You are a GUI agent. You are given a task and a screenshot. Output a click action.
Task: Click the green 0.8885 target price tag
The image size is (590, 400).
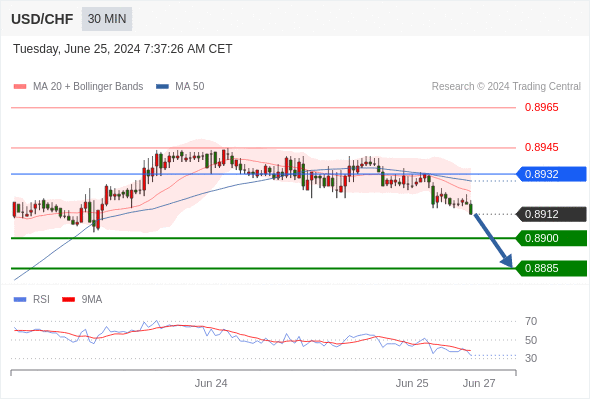[551, 268]
